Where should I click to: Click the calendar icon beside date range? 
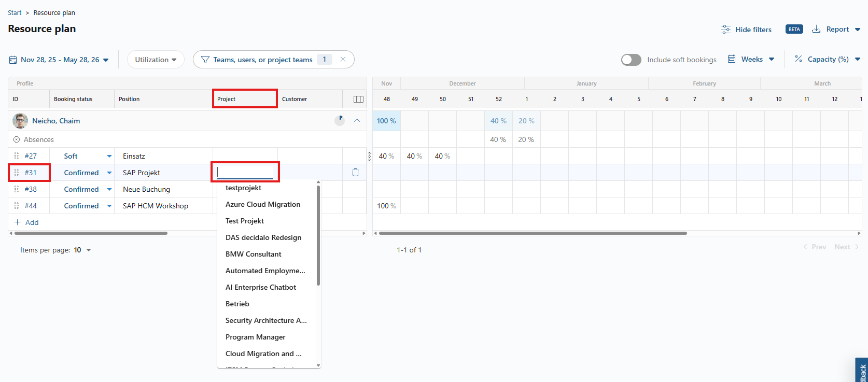point(13,60)
